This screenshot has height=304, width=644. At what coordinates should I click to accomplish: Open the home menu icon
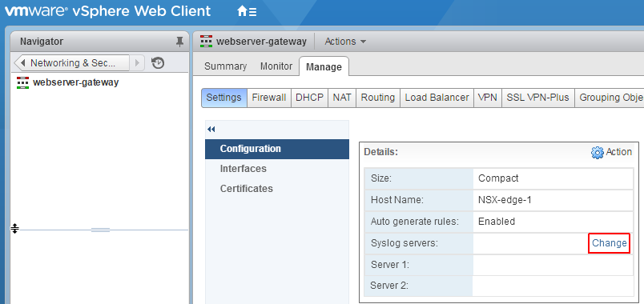[x=247, y=11]
